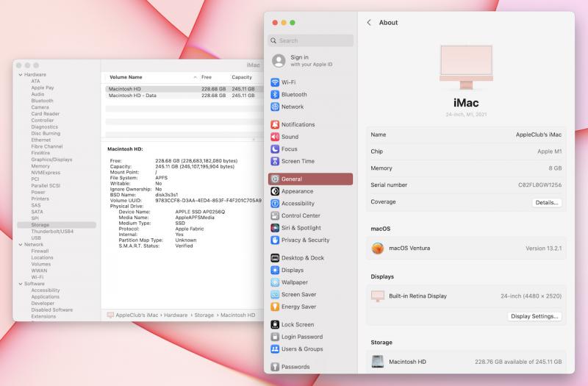Open the Users & Groups icon

click(275, 349)
